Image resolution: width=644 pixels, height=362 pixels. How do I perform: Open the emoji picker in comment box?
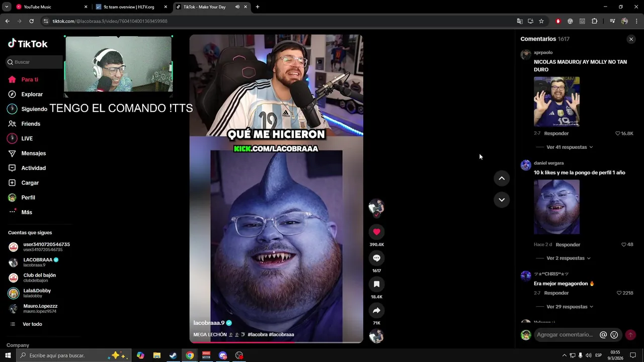pyautogui.click(x=614, y=335)
